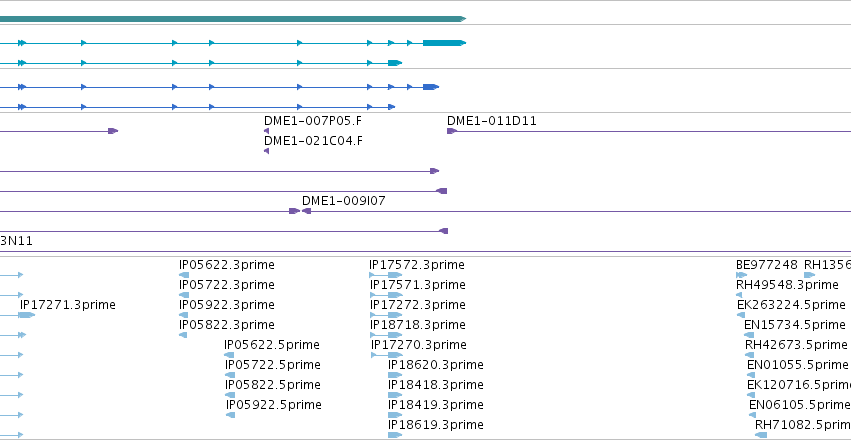Click the RH49548.3prime label
The width and height of the screenshot is (851, 440).
[788, 285]
